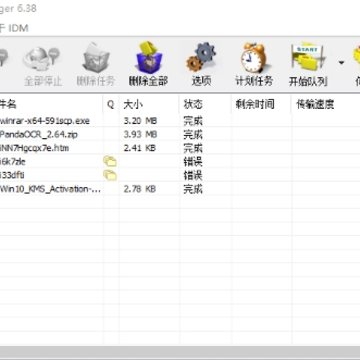Click the 2.78 KB size cell
360x360 pixels.
pos(140,189)
